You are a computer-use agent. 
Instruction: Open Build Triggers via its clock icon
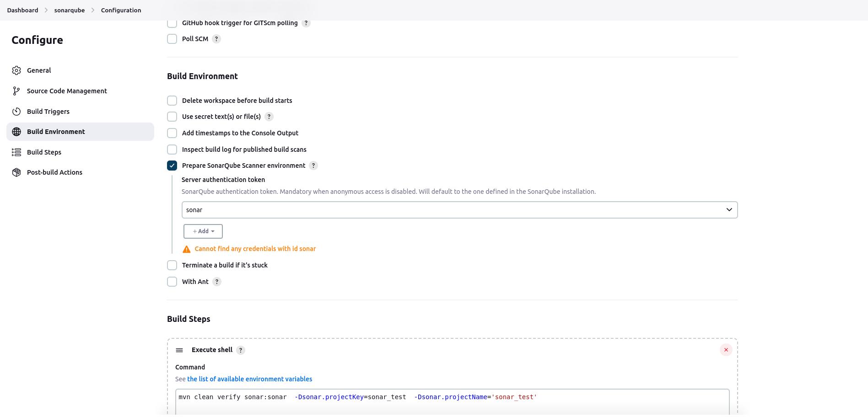click(16, 111)
